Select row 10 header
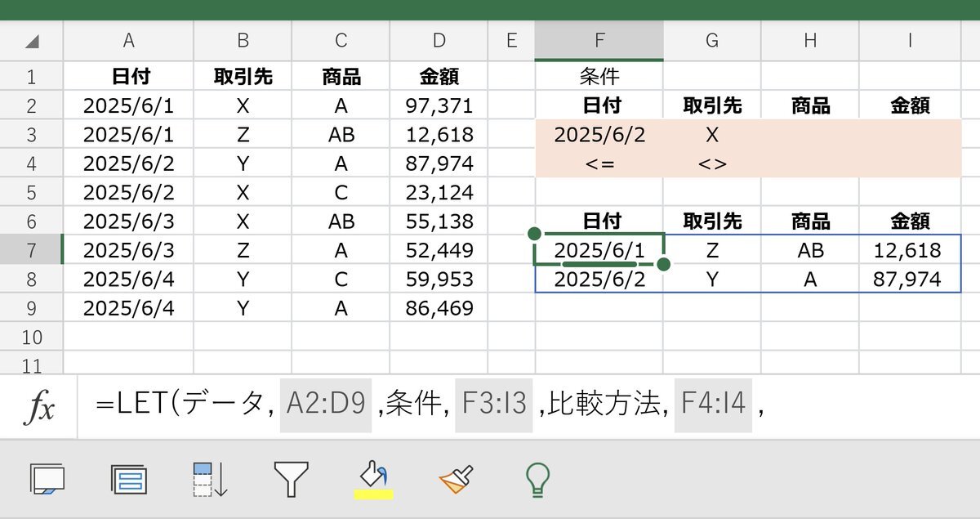 (x=32, y=337)
